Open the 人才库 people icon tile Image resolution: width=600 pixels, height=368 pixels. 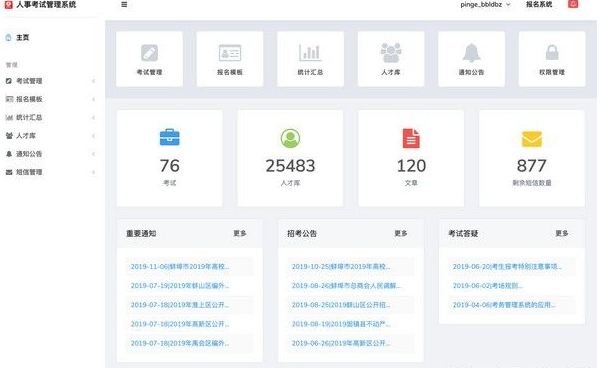[x=391, y=59]
